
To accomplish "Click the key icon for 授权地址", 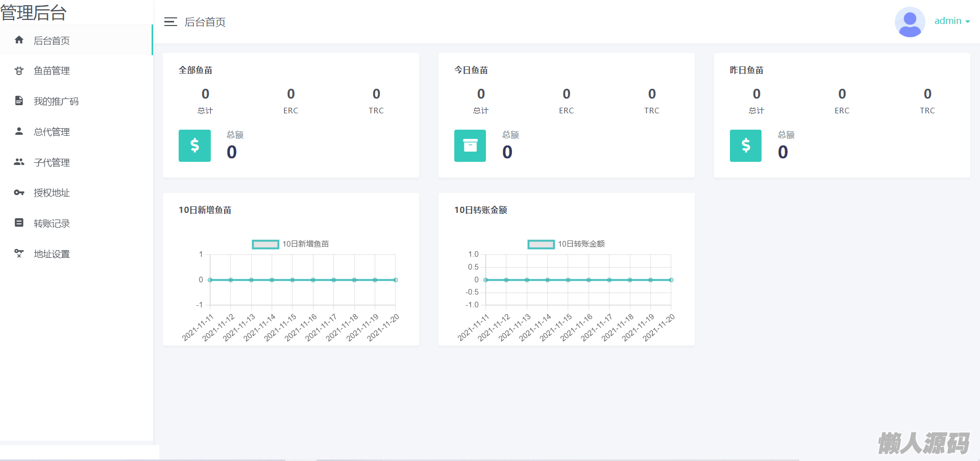I will (x=19, y=192).
